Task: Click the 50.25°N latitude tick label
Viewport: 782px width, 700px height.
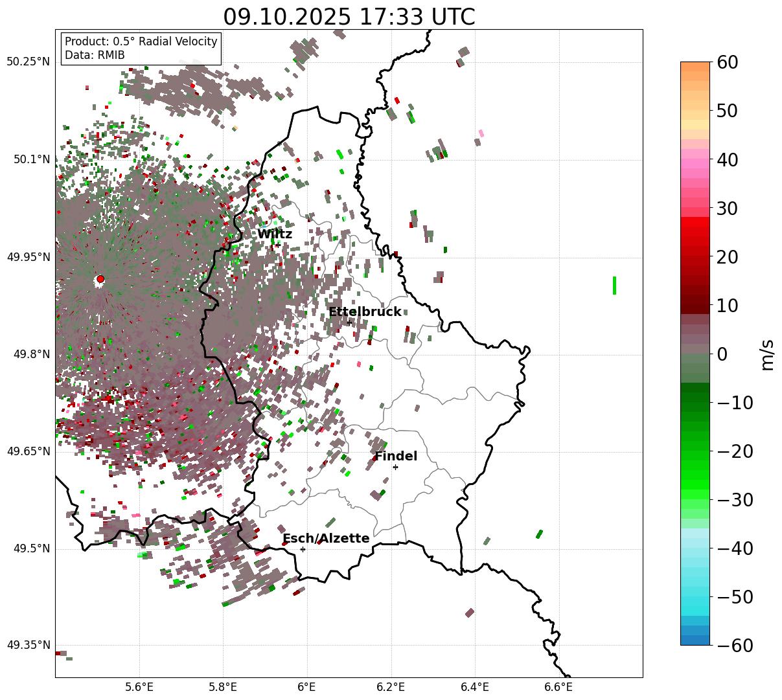Action: [x=29, y=62]
